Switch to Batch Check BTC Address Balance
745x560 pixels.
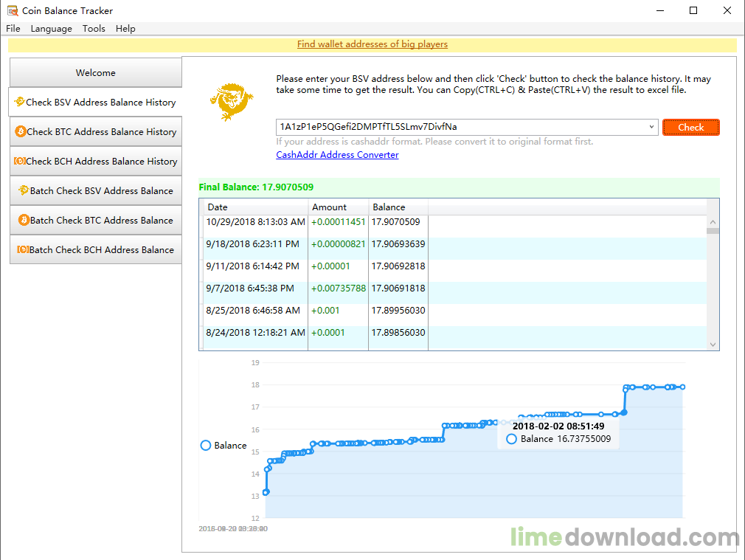pyautogui.click(x=95, y=221)
